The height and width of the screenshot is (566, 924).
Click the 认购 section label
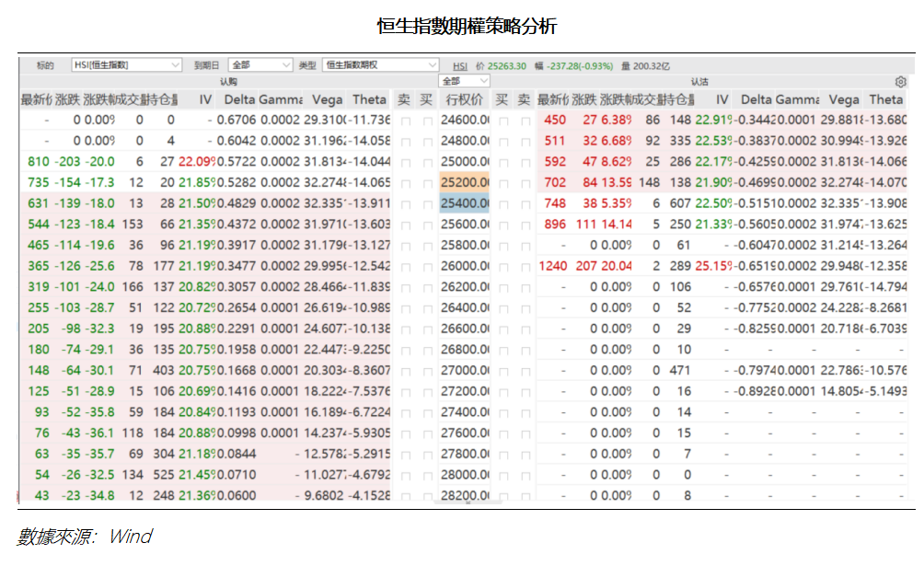click(x=228, y=81)
